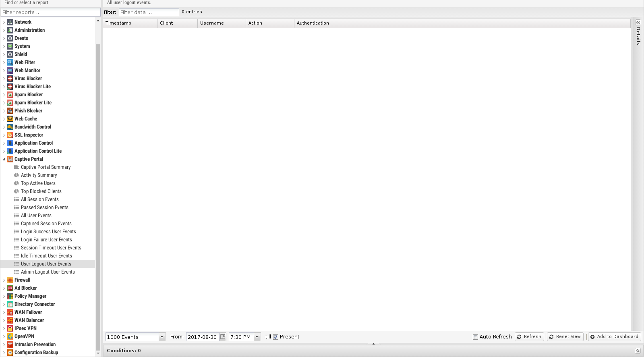This screenshot has width=644, height=357.
Task: Click the From date field 2017-08-30
Action: [x=203, y=337]
